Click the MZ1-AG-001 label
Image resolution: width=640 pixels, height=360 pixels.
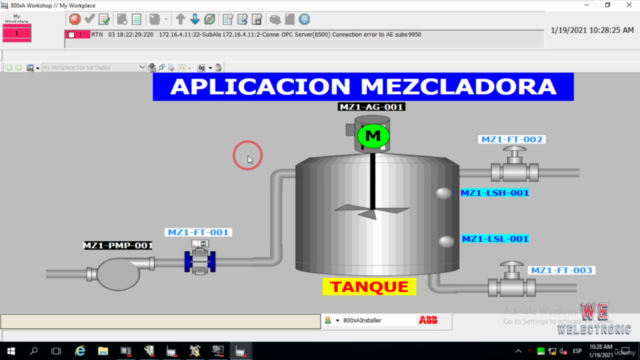371,107
